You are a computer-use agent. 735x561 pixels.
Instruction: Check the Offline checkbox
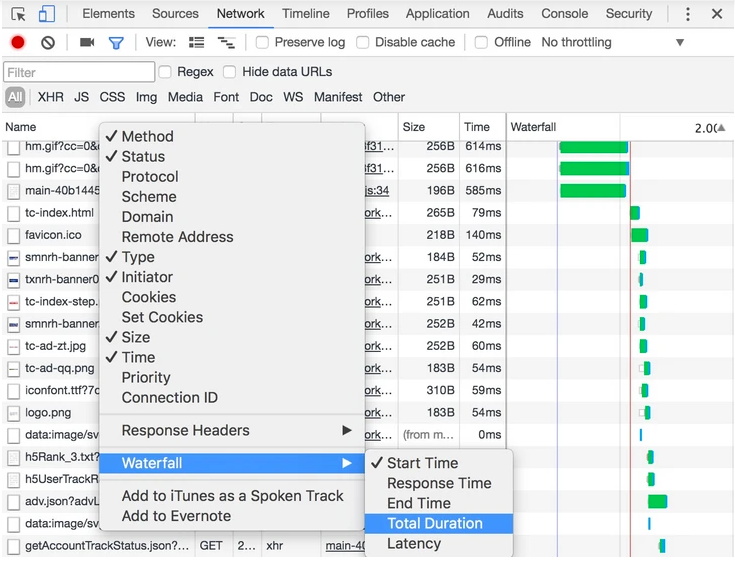pyautogui.click(x=481, y=43)
